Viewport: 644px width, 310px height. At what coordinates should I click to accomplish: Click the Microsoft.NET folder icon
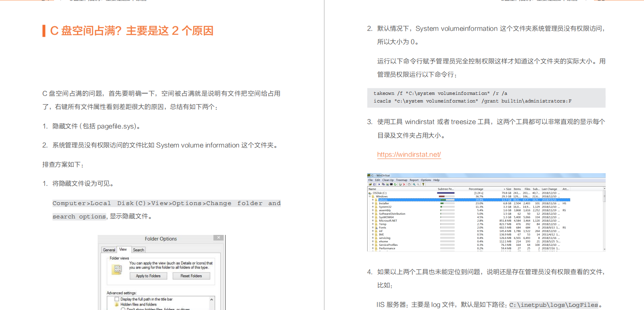coord(376,221)
